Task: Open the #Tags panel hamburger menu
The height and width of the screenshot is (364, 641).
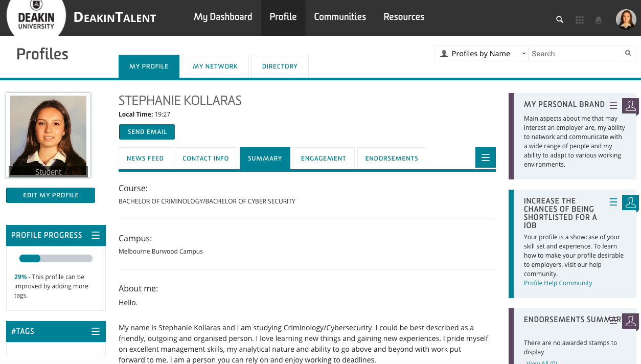Action: pos(96,331)
